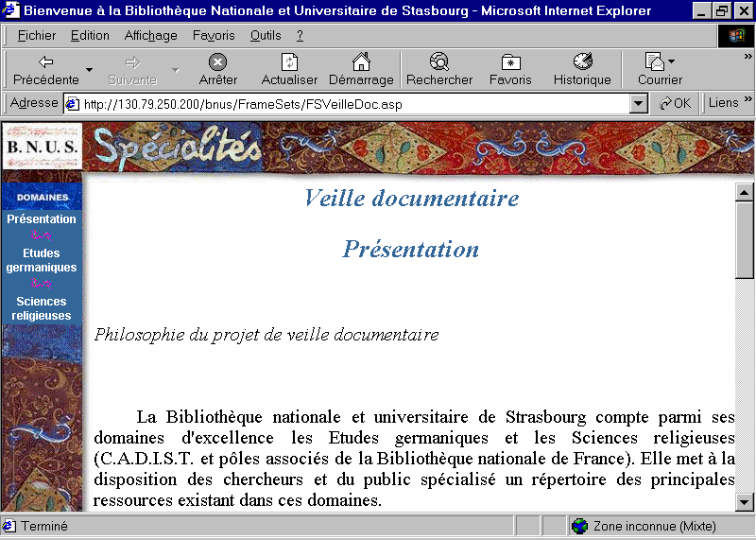Click the Zone inconnue (Mixte) globe icon

click(x=580, y=526)
